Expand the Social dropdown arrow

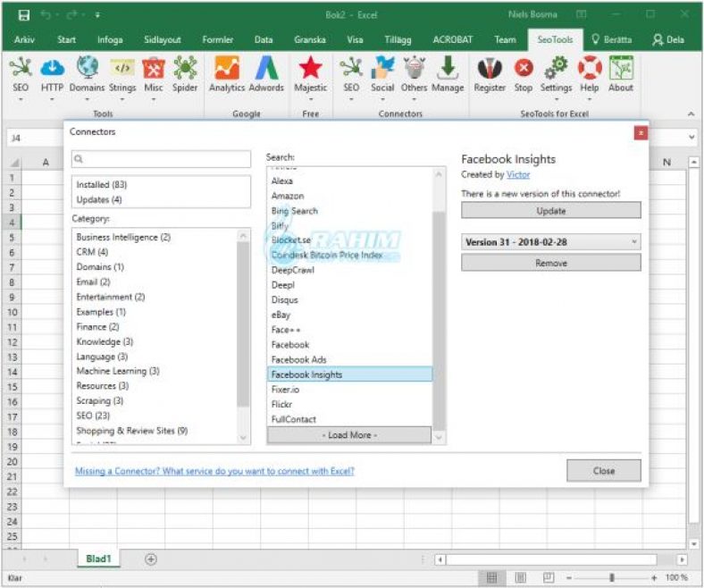[x=382, y=99]
